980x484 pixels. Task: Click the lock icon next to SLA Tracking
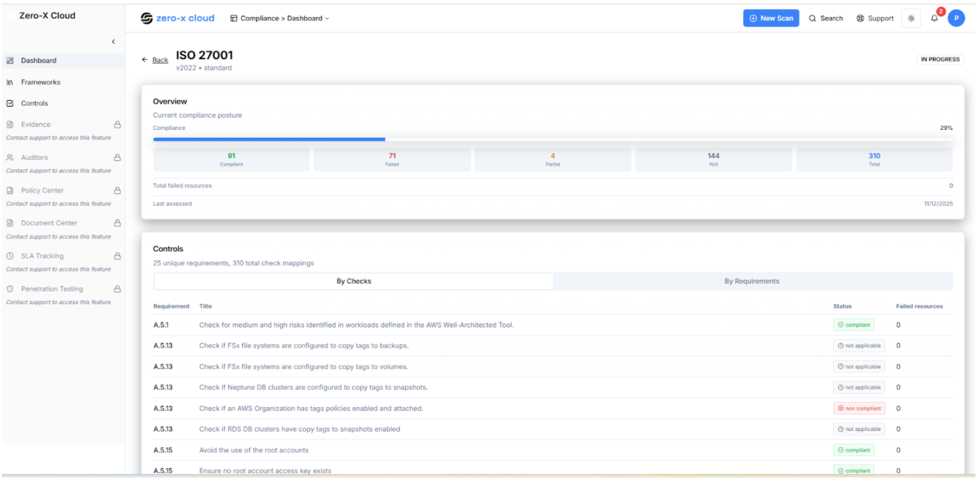click(x=117, y=256)
